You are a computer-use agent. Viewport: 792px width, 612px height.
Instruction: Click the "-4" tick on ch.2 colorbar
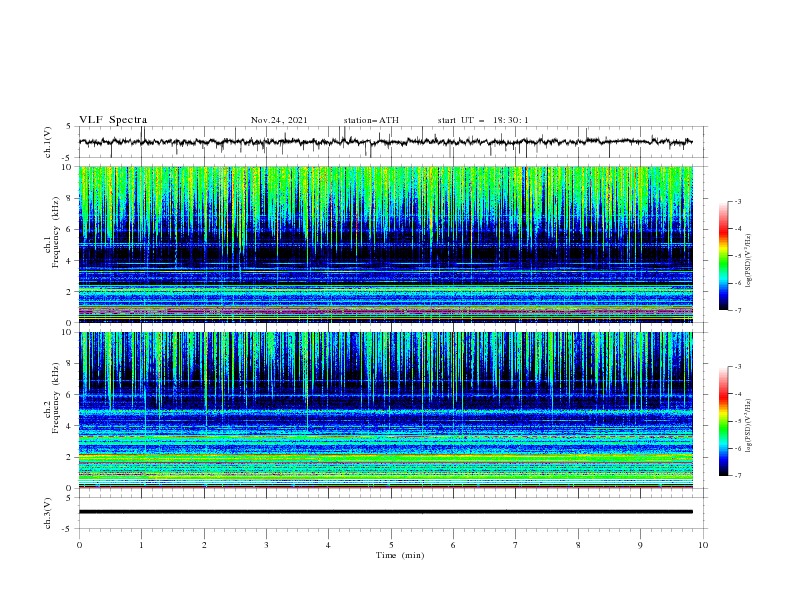point(738,394)
